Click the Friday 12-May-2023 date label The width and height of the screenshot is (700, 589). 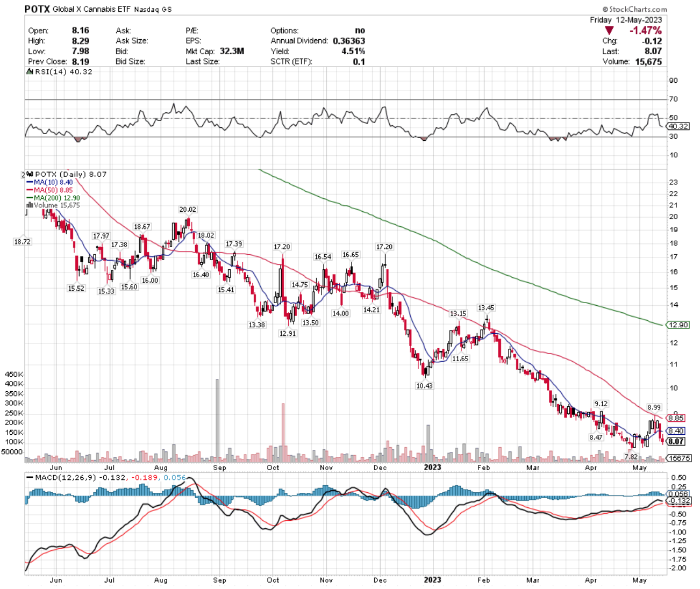coord(626,20)
